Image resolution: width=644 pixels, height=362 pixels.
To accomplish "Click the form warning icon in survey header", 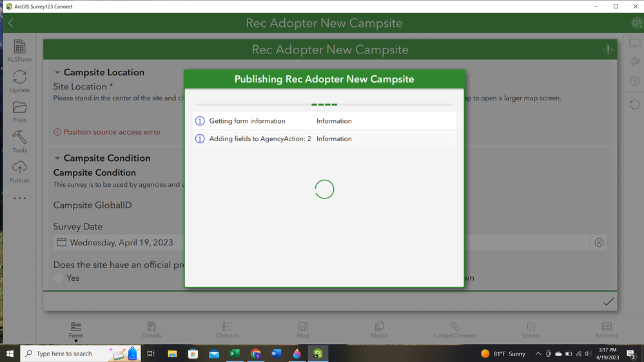I will pyautogui.click(x=608, y=50).
